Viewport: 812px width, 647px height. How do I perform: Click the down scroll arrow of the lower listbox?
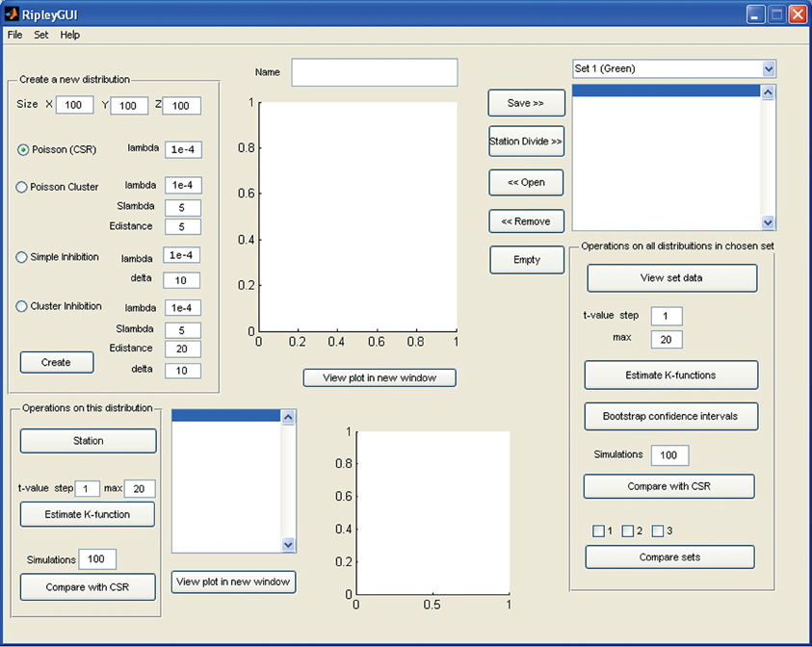pyautogui.click(x=288, y=545)
